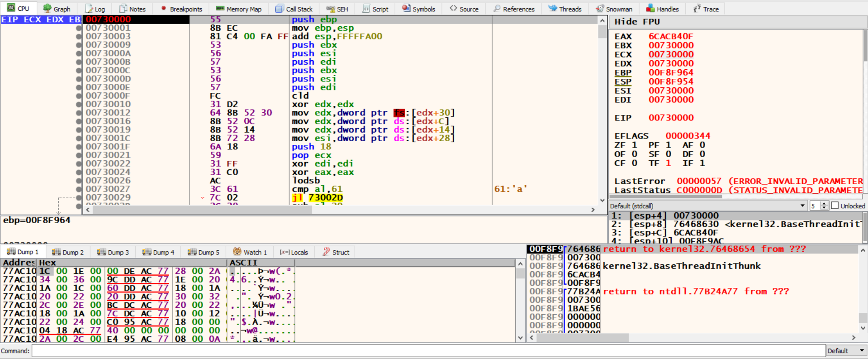Image resolution: width=868 pixels, height=359 pixels.
Task: Click the disassembly horizontal scrollbar
Action: [339, 210]
